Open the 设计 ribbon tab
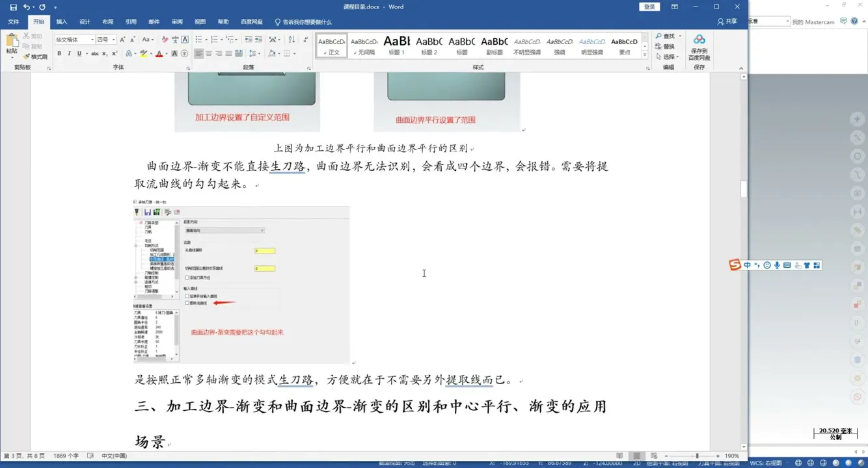 pyautogui.click(x=84, y=21)
